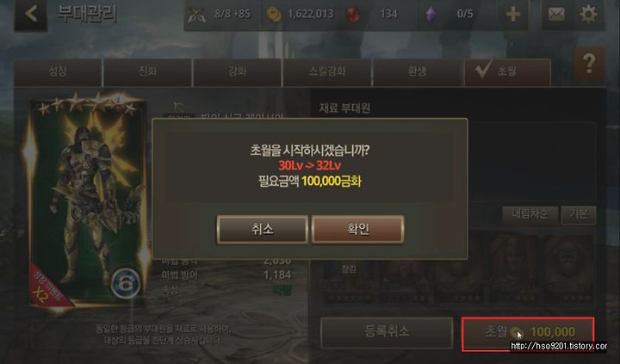The image size is (620, 364).
Task: Tap the yellow plus icon
Action: point(513,15)
